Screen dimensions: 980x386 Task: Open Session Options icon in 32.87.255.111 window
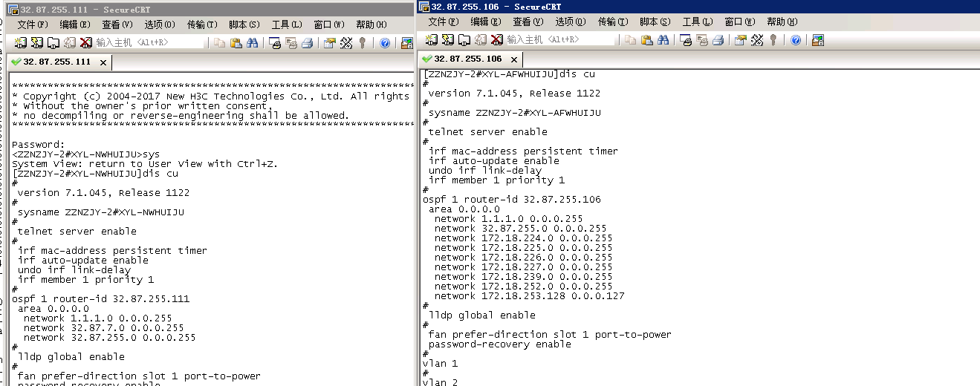[329, 43]
